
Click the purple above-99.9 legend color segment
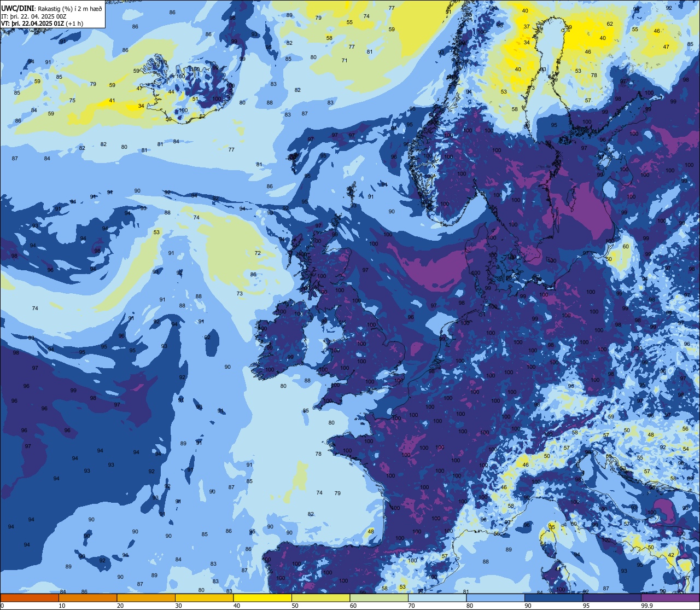point(670,598)
